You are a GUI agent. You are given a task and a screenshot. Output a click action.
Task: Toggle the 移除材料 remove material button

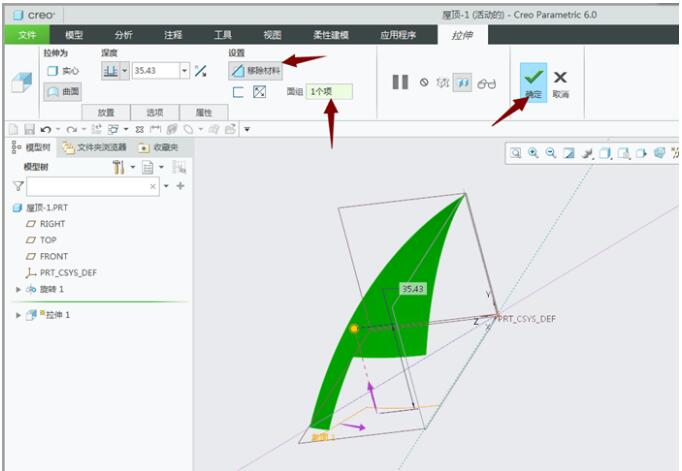pyautogui.click(x=256, y=70)
